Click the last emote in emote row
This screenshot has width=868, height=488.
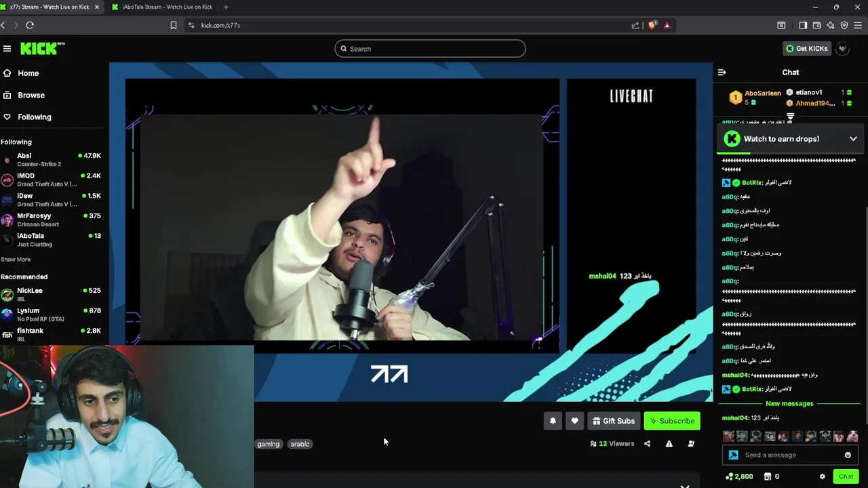coord(852,436)
